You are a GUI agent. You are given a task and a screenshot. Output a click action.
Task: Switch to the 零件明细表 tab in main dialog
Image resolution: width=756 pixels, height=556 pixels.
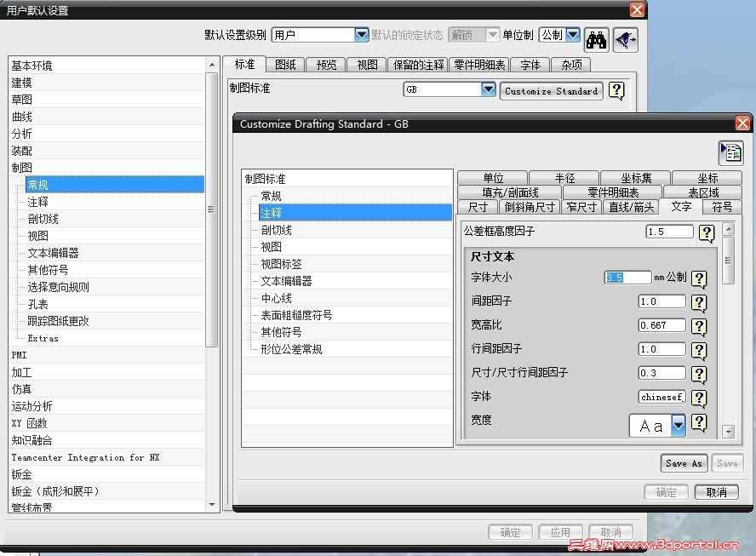479,65
